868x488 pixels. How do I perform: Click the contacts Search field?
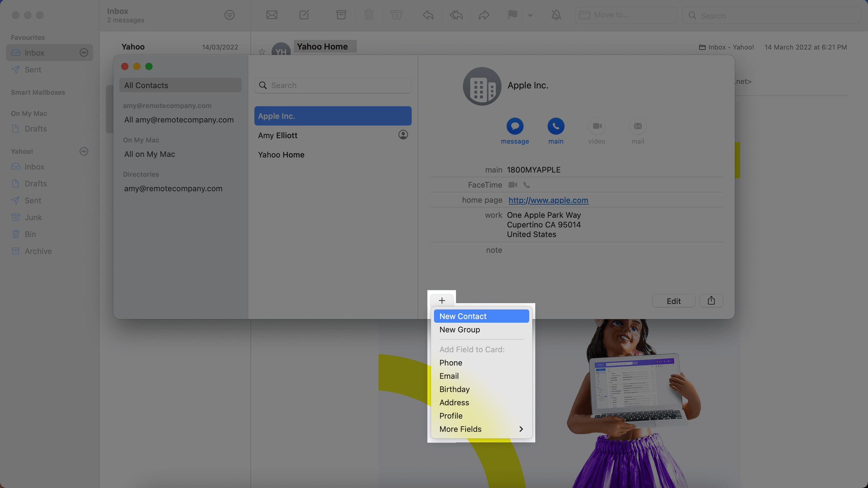coord(333,85)
